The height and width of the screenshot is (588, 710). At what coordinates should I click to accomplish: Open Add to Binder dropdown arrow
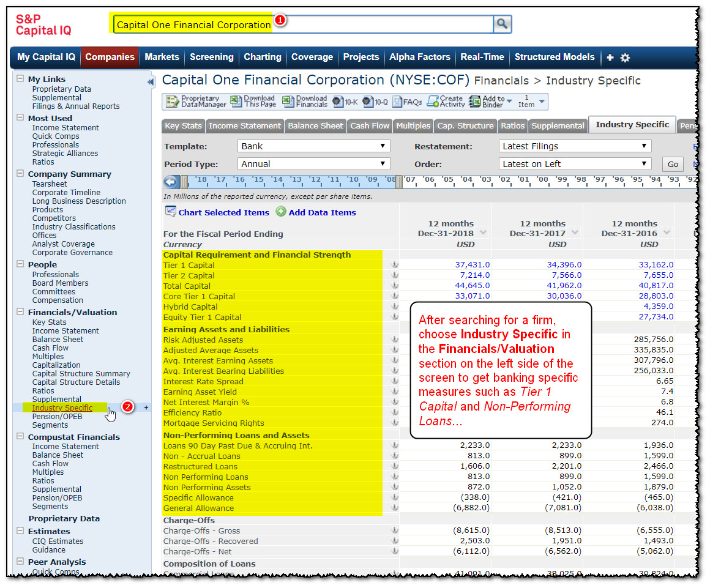point(509,101)
